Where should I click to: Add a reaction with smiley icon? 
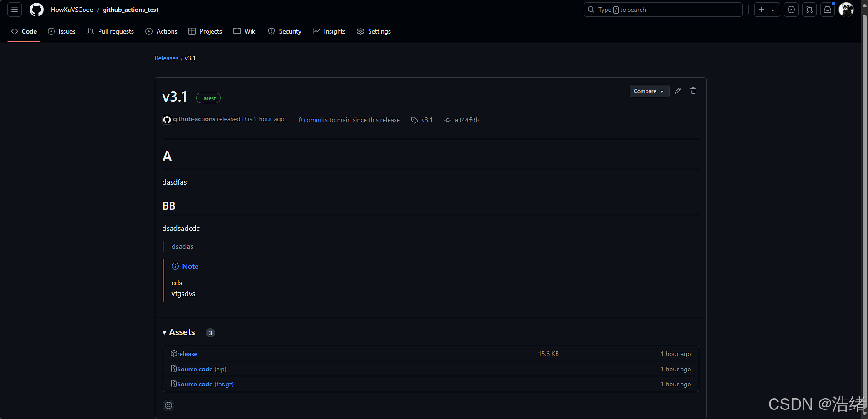[168, 405]
